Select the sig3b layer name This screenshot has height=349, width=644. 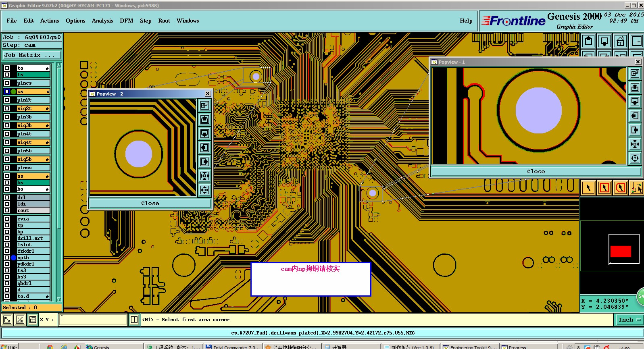33,125
